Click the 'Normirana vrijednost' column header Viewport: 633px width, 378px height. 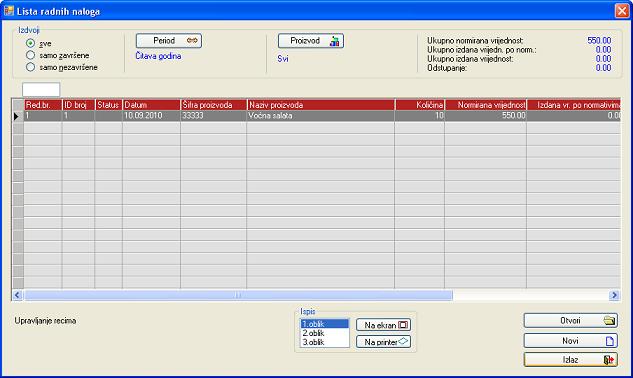click(486, 105)
